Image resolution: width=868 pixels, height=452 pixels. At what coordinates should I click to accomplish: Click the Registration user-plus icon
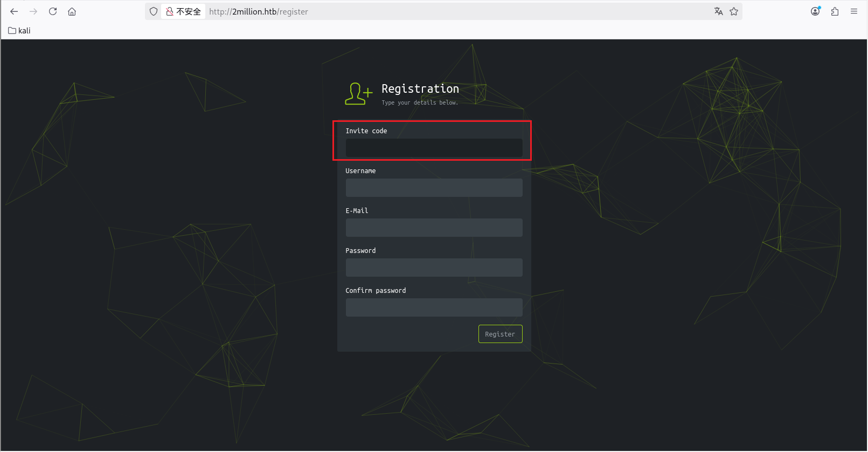[358, 94]
